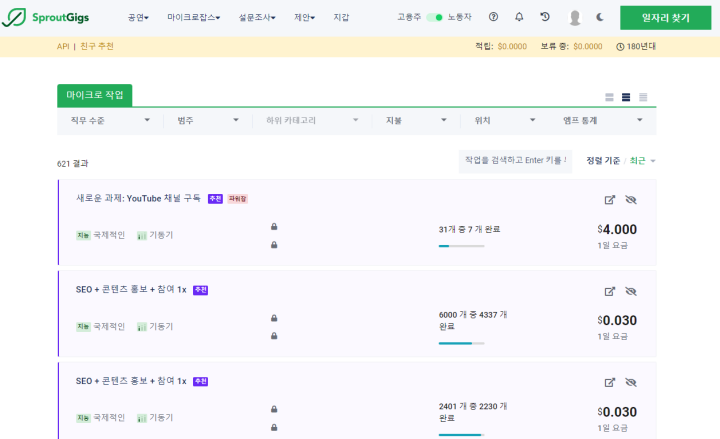Click the 국제적인 label on the YouTube job
Screen dimensions: 720x439
[109, 235]
